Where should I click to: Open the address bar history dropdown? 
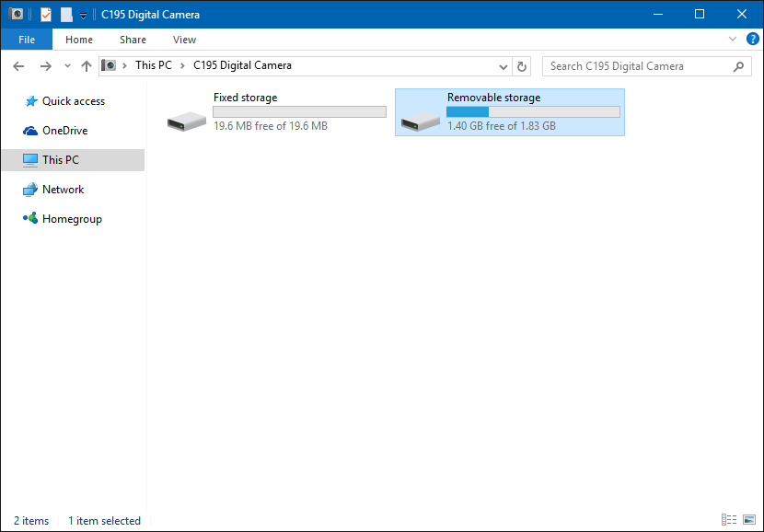(504, 67)
